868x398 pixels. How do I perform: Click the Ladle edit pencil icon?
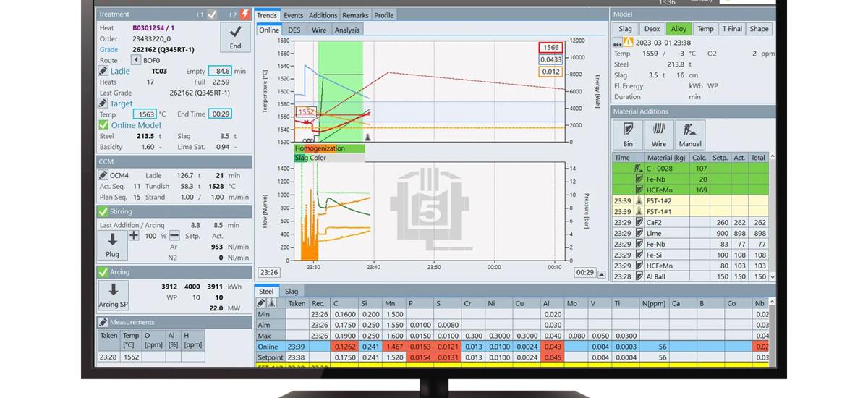[103, 71]
